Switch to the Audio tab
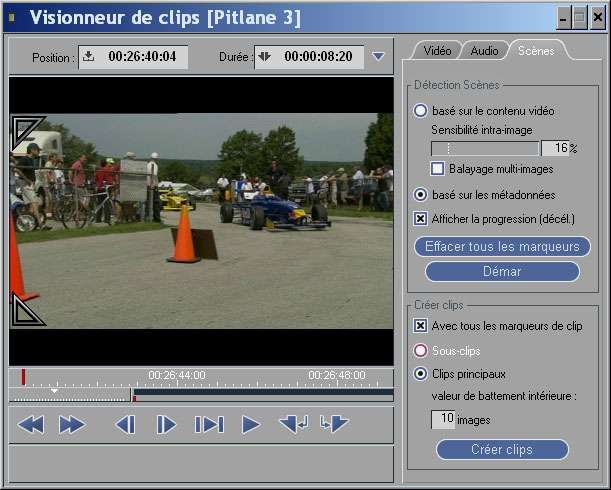This screenshot has height=490, width=611. pyautogui.click(x=484, y=51)
